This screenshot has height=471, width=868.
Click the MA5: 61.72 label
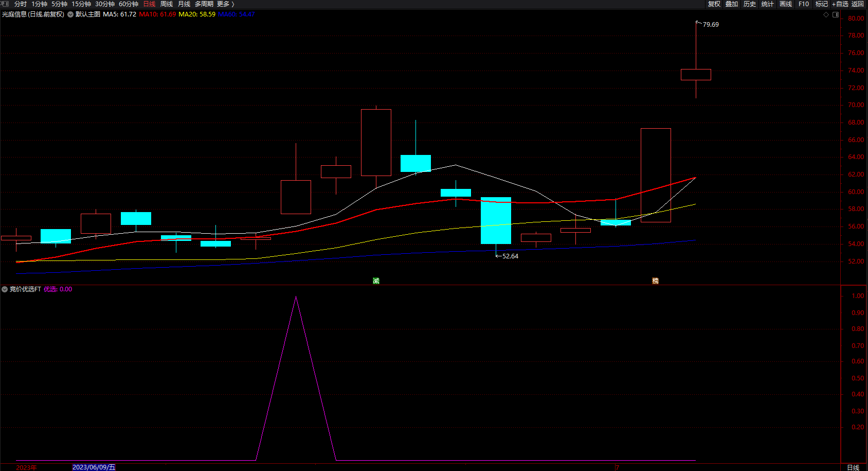pyautogui.click(x=120, y=14)
